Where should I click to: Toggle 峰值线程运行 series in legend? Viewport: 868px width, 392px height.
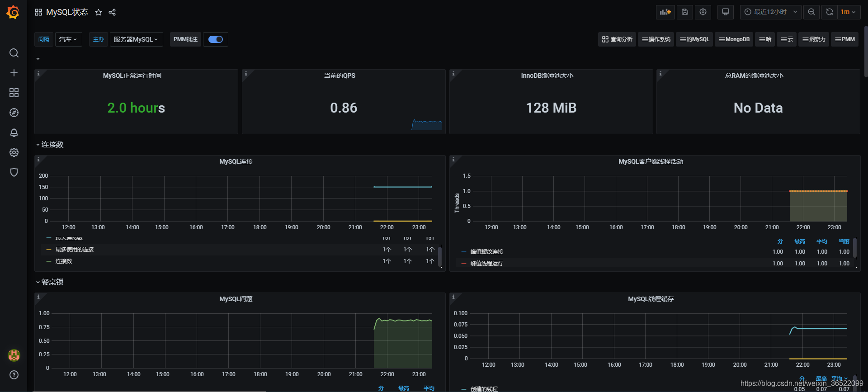click(x=486, y=264)
